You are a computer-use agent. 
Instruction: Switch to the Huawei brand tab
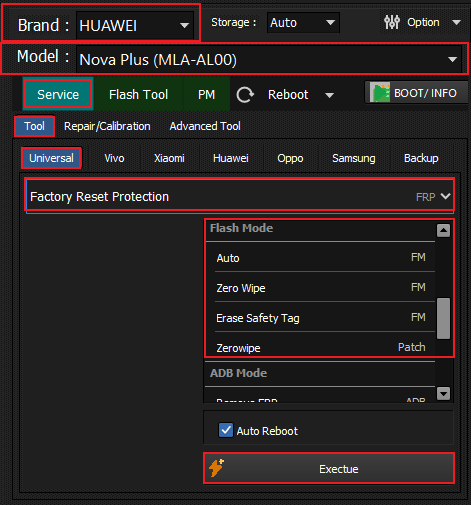point(231,158)
